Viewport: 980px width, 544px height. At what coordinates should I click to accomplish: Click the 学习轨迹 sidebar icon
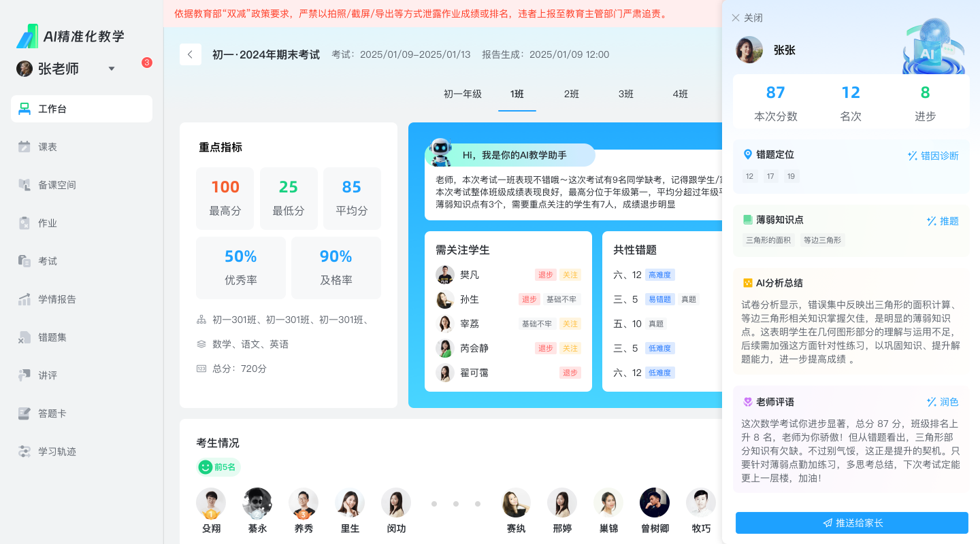pyautogui.click(x=24, y=452)
